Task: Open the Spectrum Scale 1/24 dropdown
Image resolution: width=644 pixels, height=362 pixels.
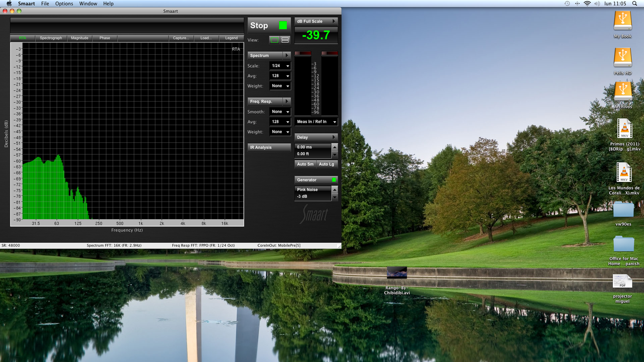Action: [280, 66]
